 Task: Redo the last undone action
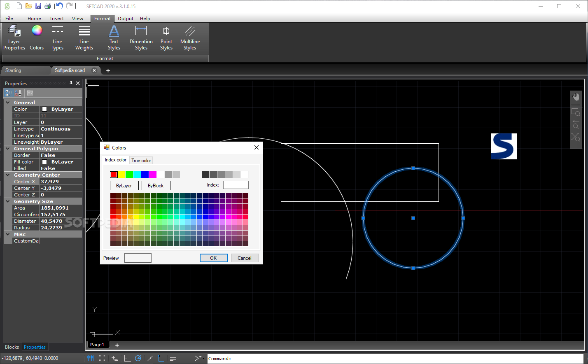[69, 6]
